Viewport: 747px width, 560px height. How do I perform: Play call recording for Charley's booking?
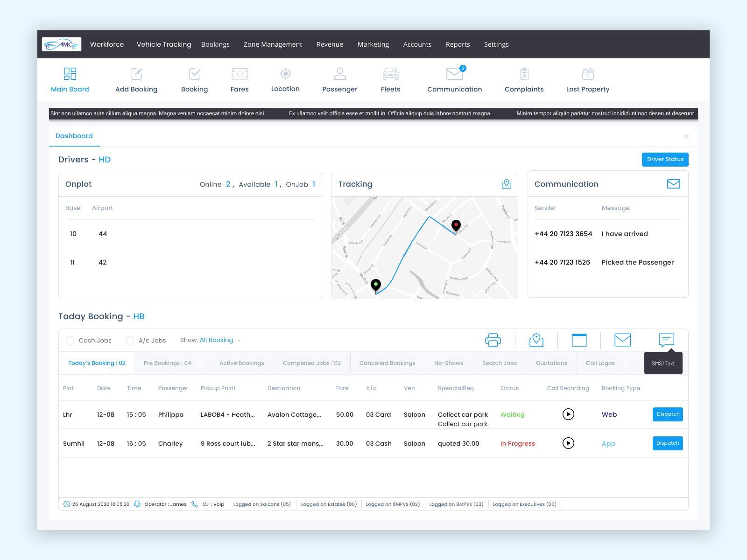(x=568, y=443)
